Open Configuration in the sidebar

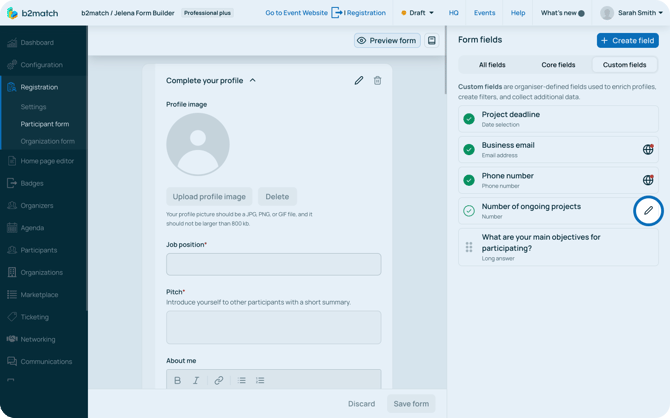point(41,65)
